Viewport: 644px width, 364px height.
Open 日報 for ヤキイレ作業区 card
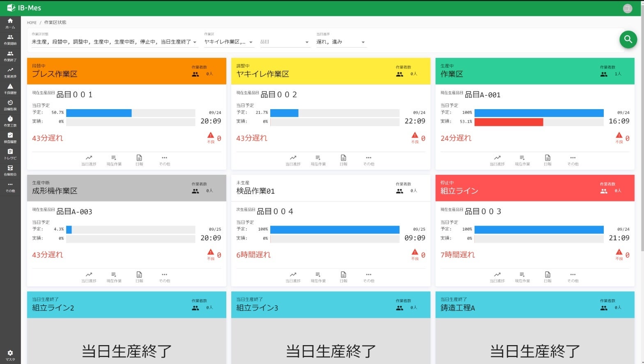pos(343,160)
